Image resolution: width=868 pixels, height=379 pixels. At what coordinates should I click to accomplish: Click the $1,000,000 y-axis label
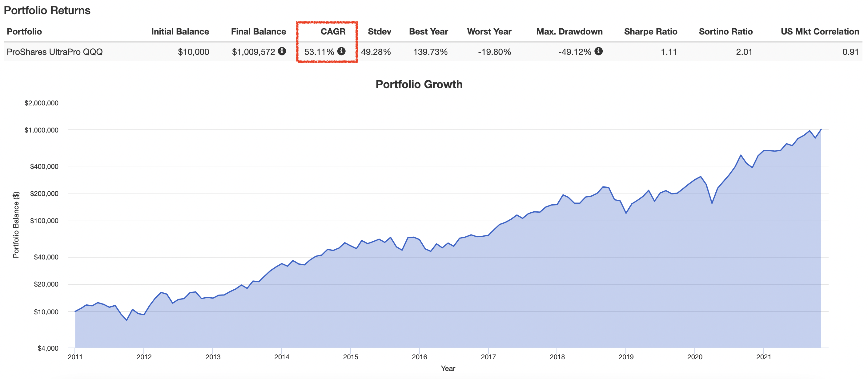(x=42, y=130)
